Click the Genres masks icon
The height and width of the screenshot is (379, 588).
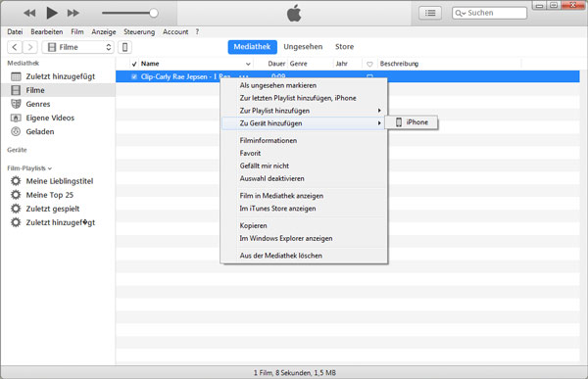click(16, 104)
